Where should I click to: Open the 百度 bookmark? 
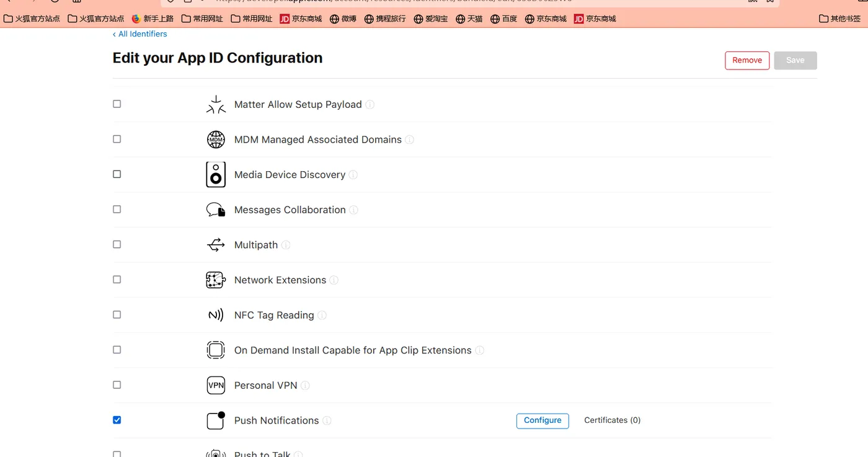[503, 19]
